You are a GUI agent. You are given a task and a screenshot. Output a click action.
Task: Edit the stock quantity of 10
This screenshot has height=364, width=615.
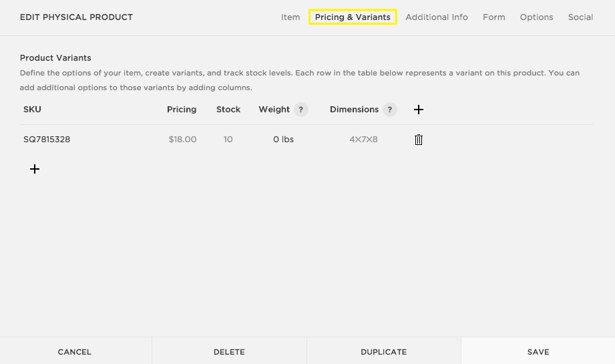[228, 140]
